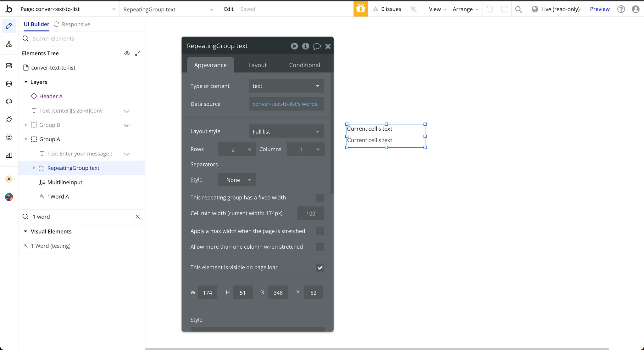Click the play icon in property editor

pyautogui.click(x=294, y=46)
